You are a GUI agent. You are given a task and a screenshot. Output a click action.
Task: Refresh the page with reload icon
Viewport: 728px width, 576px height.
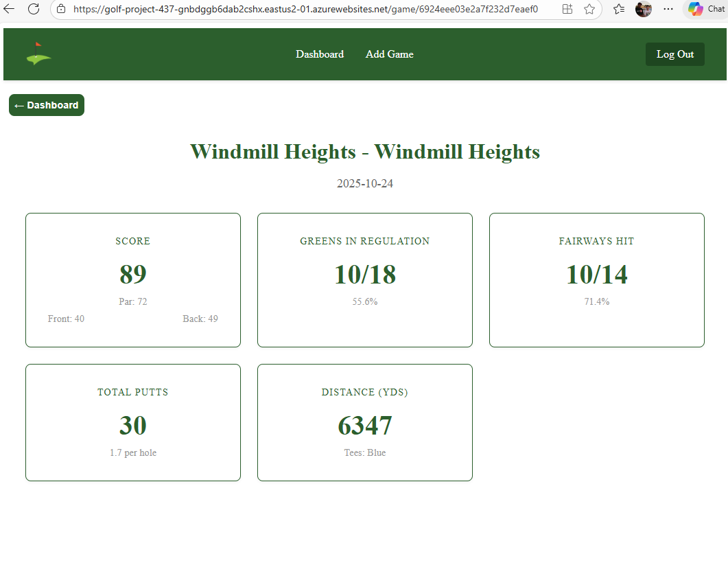34,9
